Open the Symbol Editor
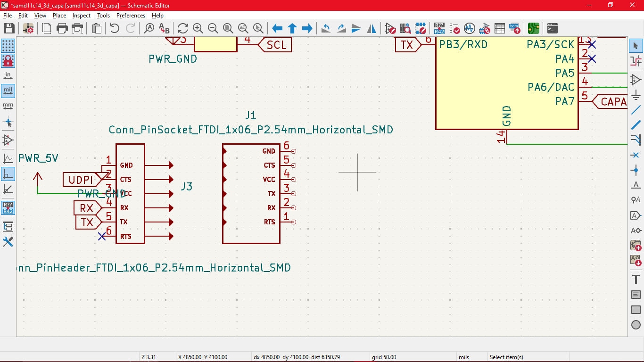This screenshot has width=644, height=362. coord(390,28)
